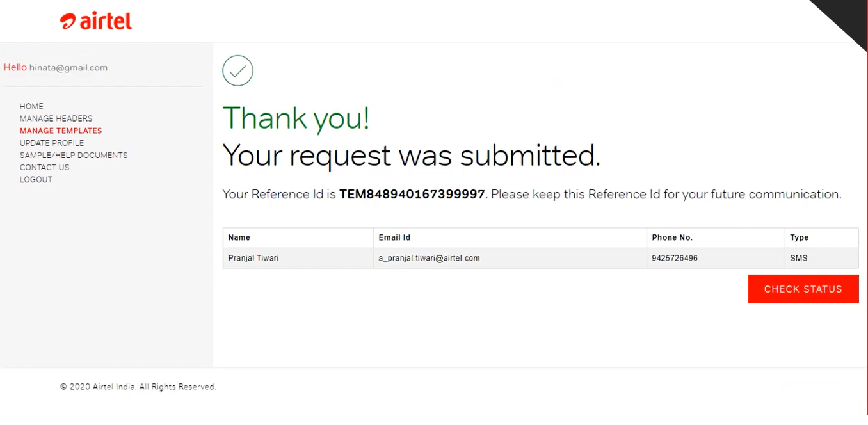Navigate to CONTACT US
This screenshot has height=425, width=868.
[44, 167]
